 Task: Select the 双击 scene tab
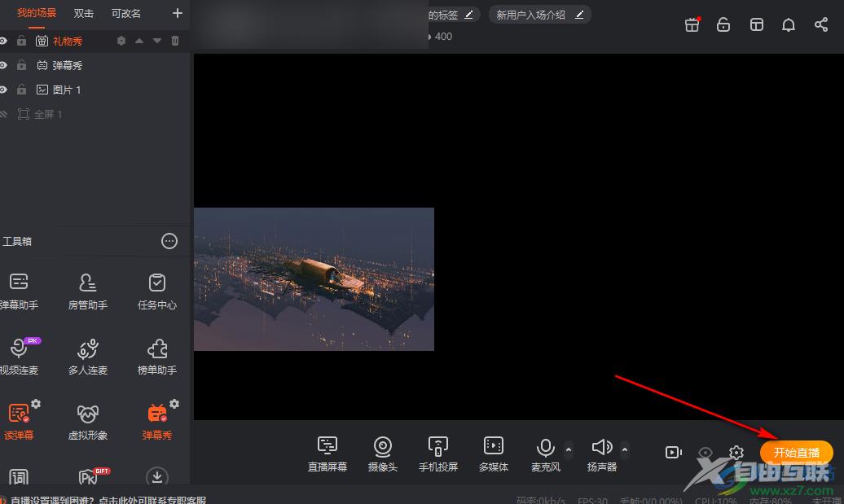tap(84, 13)
